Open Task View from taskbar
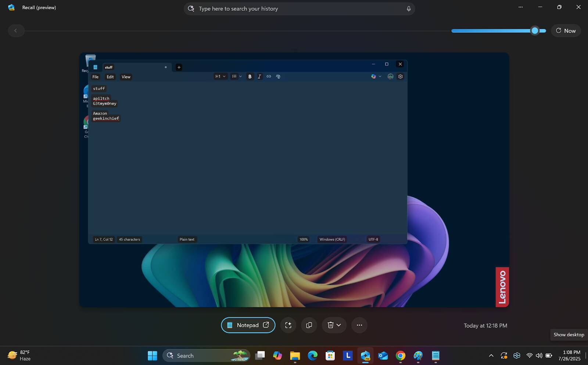The height and width of the screenshot is (365, 588). [x=260, y=355]
